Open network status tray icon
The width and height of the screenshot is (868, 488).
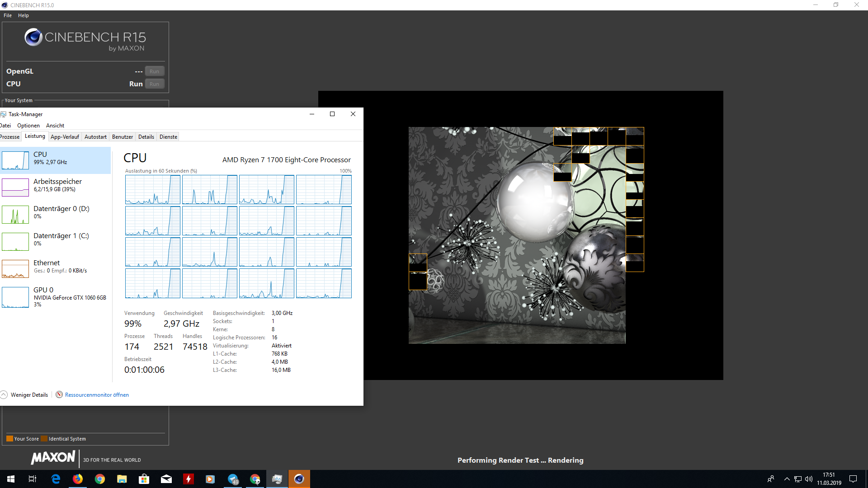point(798,479)
